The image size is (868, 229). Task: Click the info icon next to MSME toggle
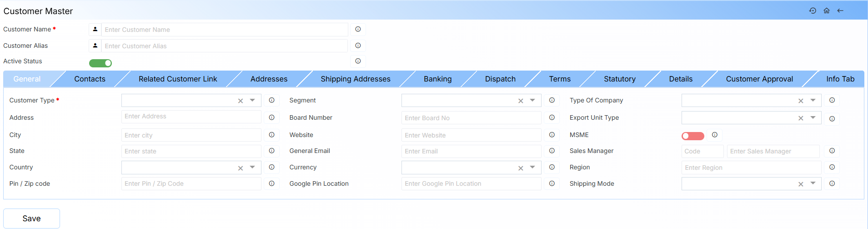coord(715,135)
